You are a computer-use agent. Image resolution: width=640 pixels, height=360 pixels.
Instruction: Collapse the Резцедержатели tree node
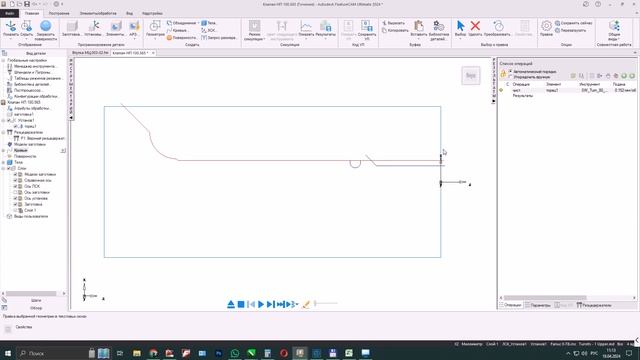(3, 132)
